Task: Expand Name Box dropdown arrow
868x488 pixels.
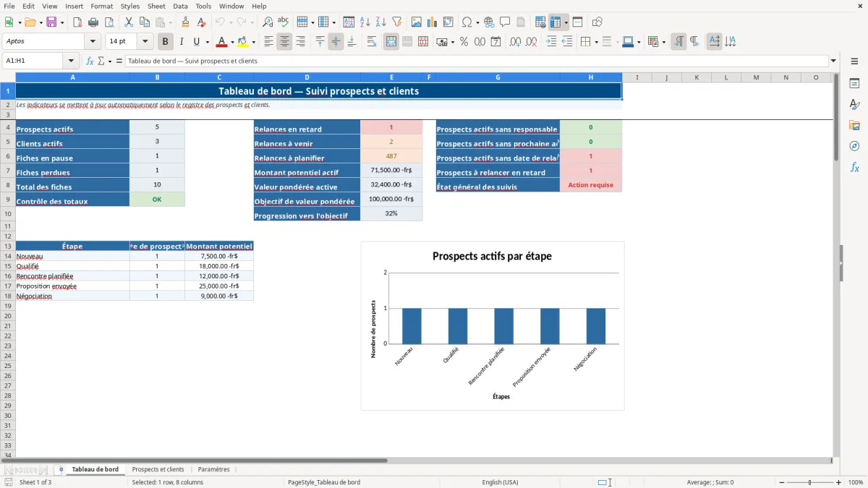Action: (71, 61)
